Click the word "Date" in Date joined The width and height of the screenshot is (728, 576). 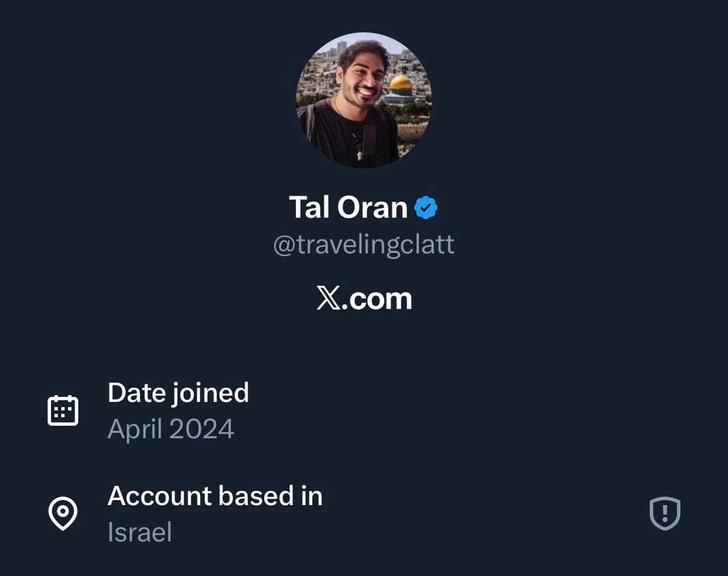coord(135,393)
